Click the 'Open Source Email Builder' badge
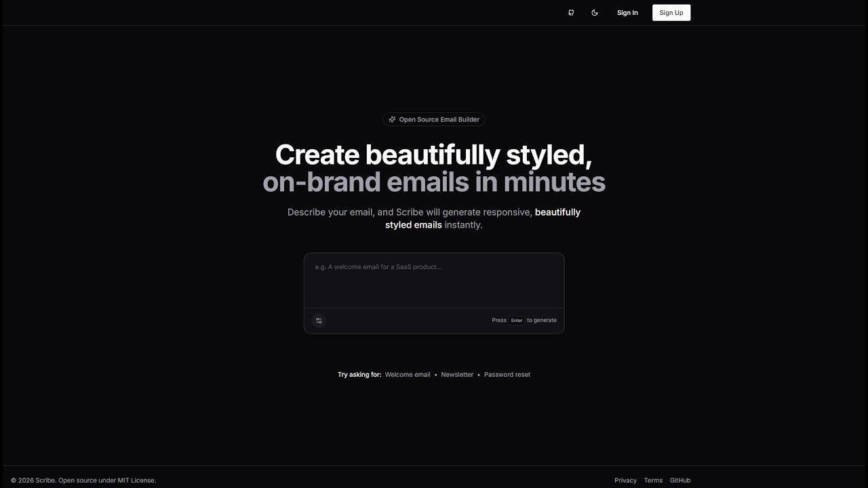This screenshot has width=868, height=488. (434, 119)
